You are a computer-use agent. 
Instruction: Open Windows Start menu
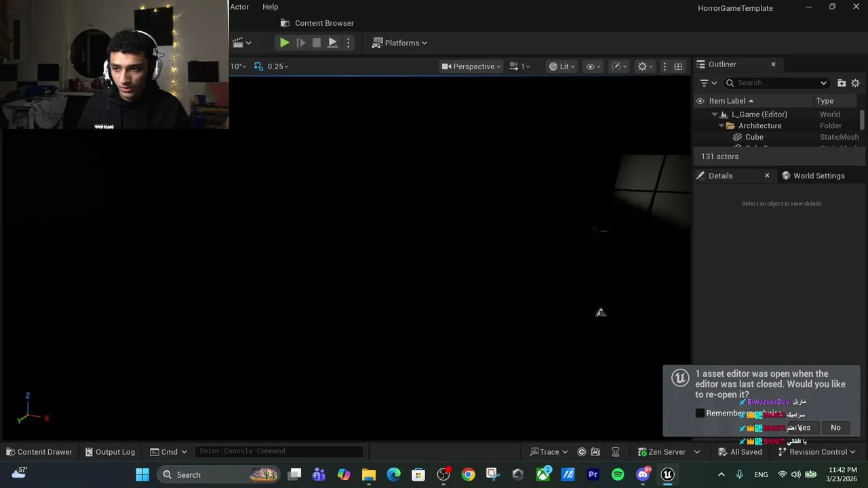tap(142, 474)
